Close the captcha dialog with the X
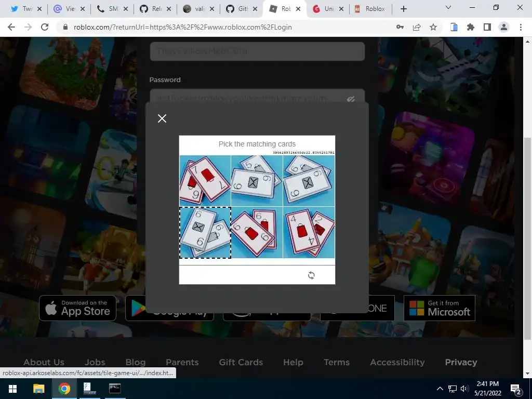 pos(162,118)
